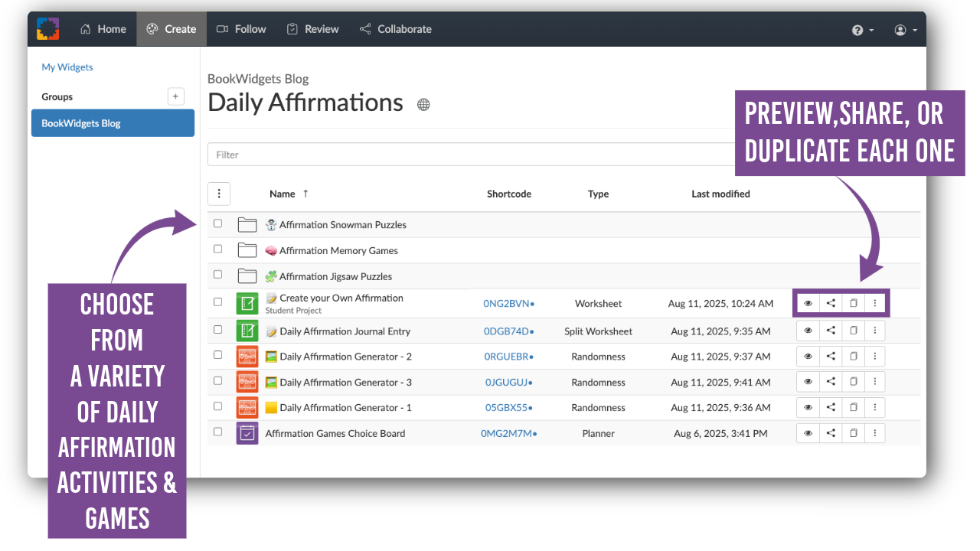
Task: Click the BookWidgets logo icon
Action: pyautogui.click(x=48, y=29)
